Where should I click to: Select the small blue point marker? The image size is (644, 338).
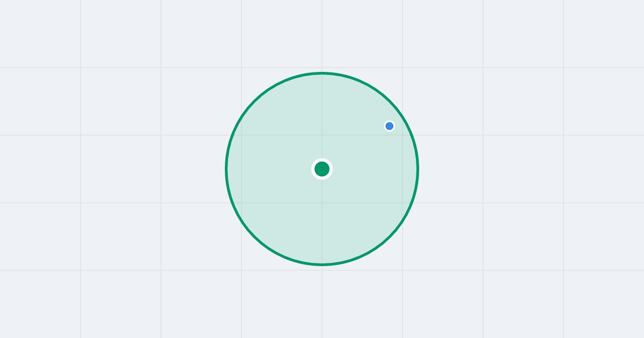[390, 126]
